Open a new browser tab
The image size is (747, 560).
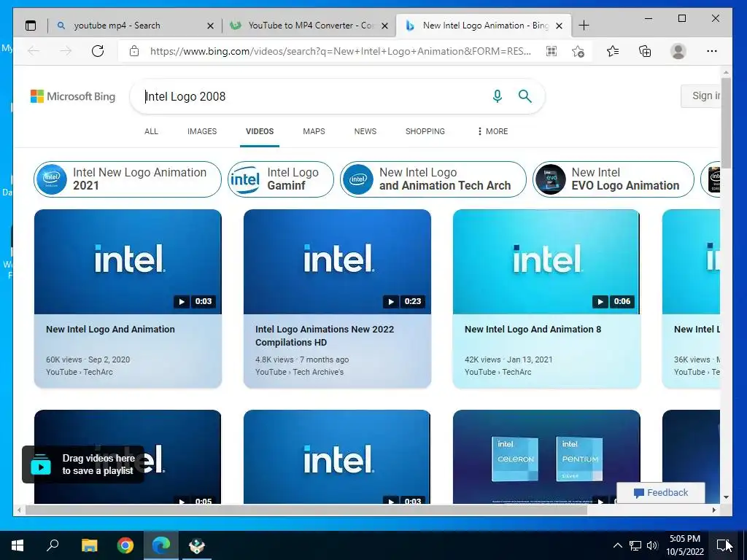click(x=584, y=26)
